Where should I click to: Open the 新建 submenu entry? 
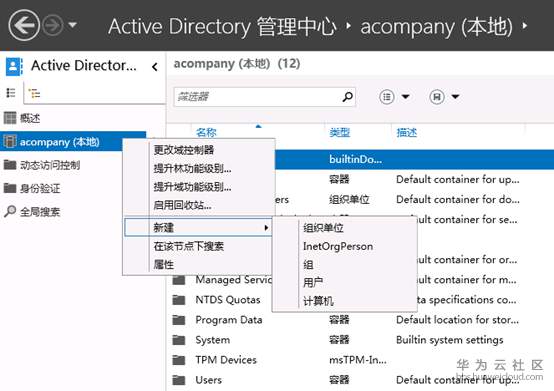pos(199,227)
